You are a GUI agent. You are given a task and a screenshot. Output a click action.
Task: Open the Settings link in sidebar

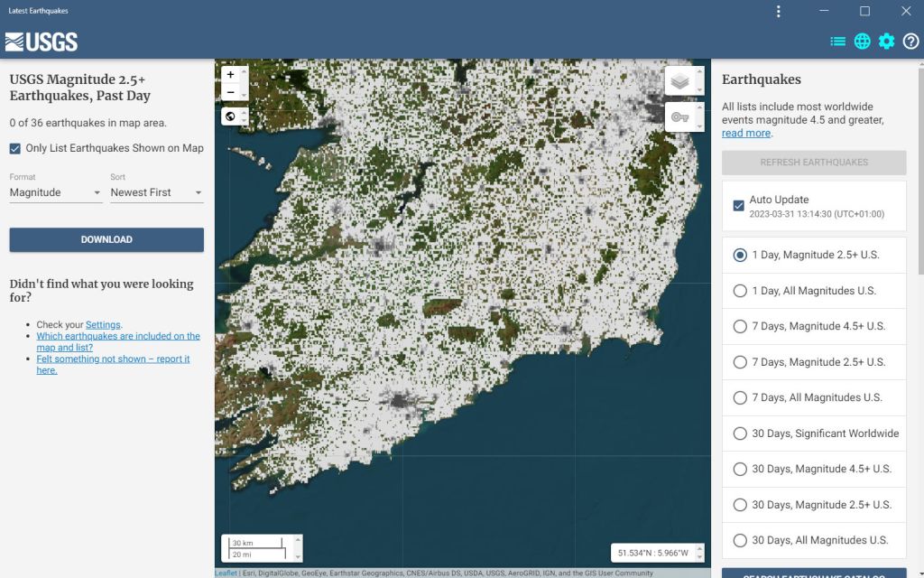click(103, 325)
